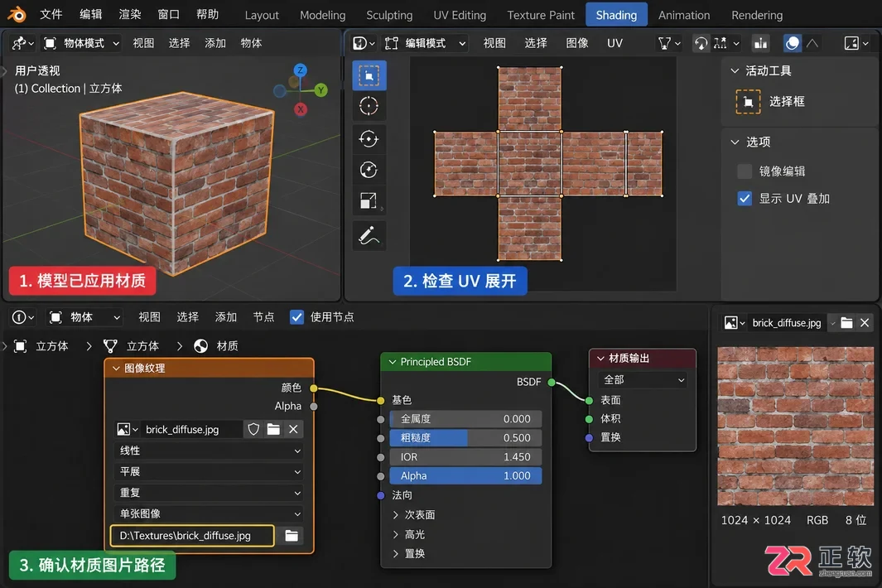This screenshot has height=588, width=882.
Task: Adjust the Alpha slider in Principled BSDF
Action: [465, 476]
